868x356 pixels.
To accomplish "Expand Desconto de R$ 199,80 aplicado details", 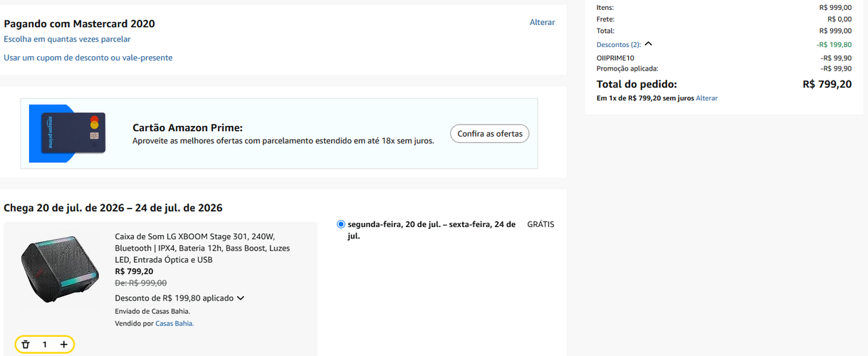I will pos(240,298).
